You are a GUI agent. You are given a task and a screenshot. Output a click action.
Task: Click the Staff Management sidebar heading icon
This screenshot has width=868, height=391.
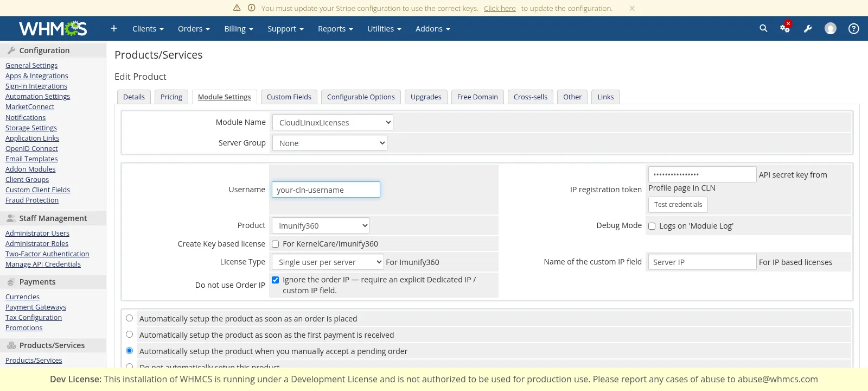click(11, 218)
